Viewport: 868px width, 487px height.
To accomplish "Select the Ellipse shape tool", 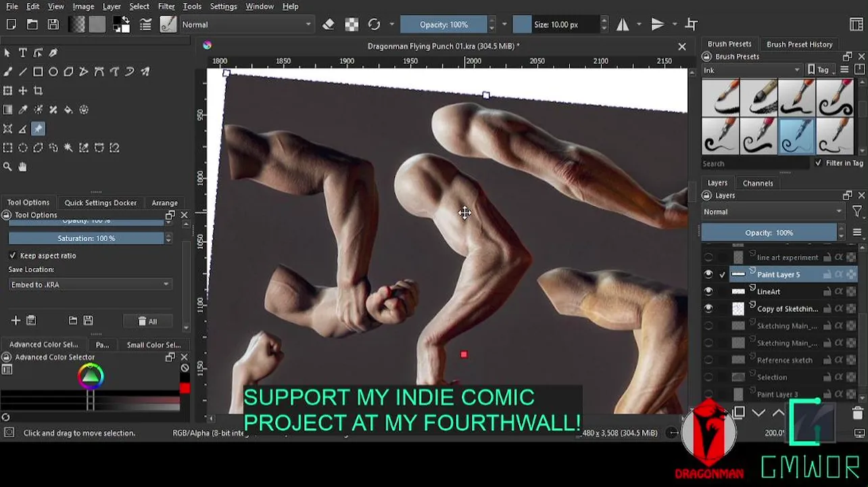I will point(53,72).
